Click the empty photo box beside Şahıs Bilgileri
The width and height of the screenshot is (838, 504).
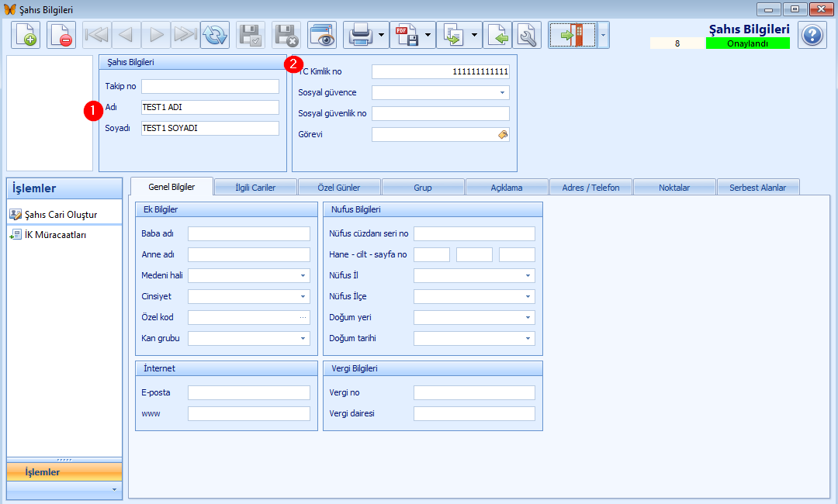click(50, 113)
